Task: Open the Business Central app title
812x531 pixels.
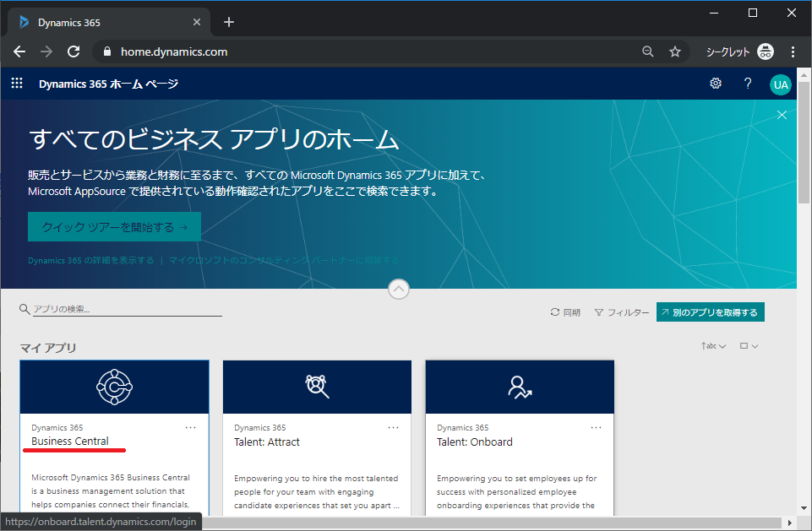Action: [70, 442]
